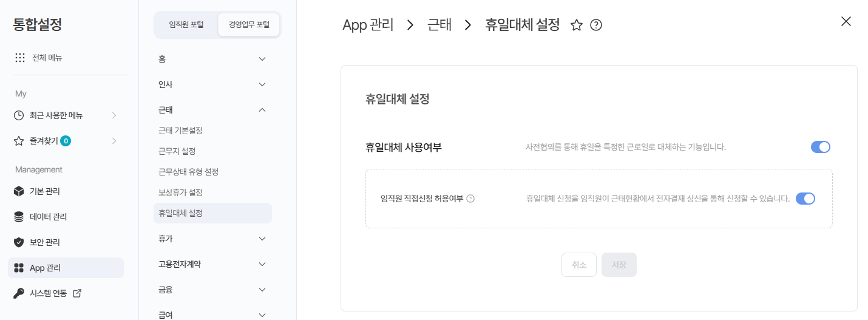Viewport: 868px width, 320px height.
Task: Open 보안 관리 shield icon menu
Action: click(19, 242)
